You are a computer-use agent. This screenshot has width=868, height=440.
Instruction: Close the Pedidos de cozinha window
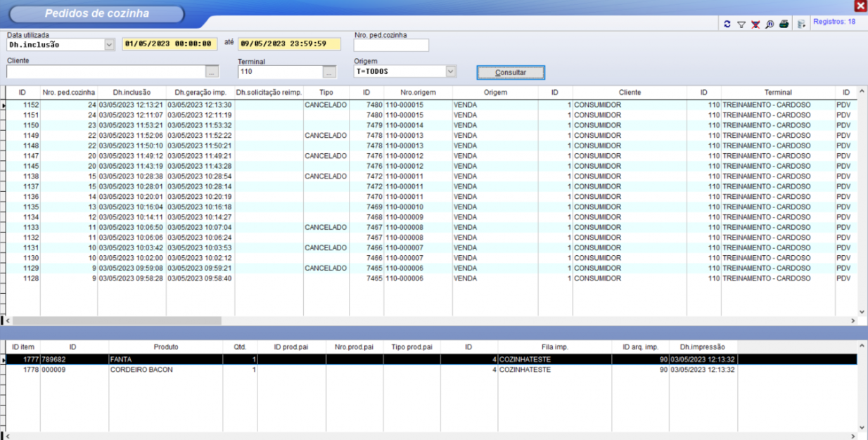click(x=860, y=6)
